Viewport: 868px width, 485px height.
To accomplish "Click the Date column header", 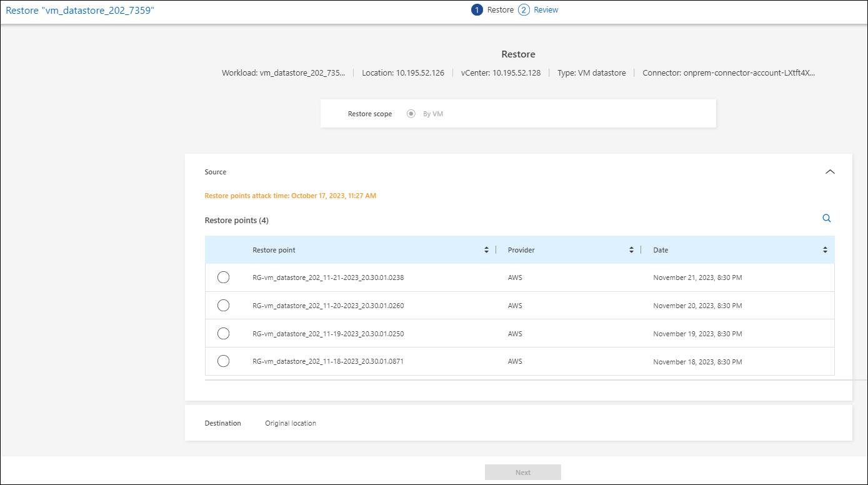I will [661, 250].
